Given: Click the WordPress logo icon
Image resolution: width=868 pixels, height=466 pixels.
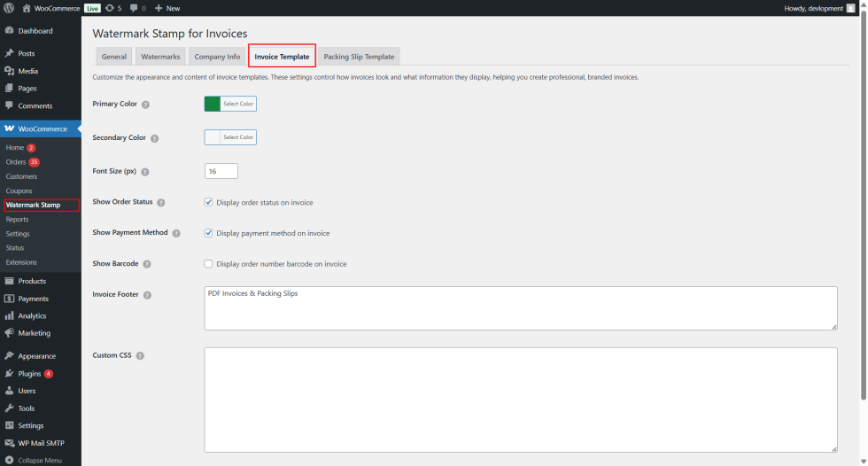Looking at the screenshot, I should point(8,8).
